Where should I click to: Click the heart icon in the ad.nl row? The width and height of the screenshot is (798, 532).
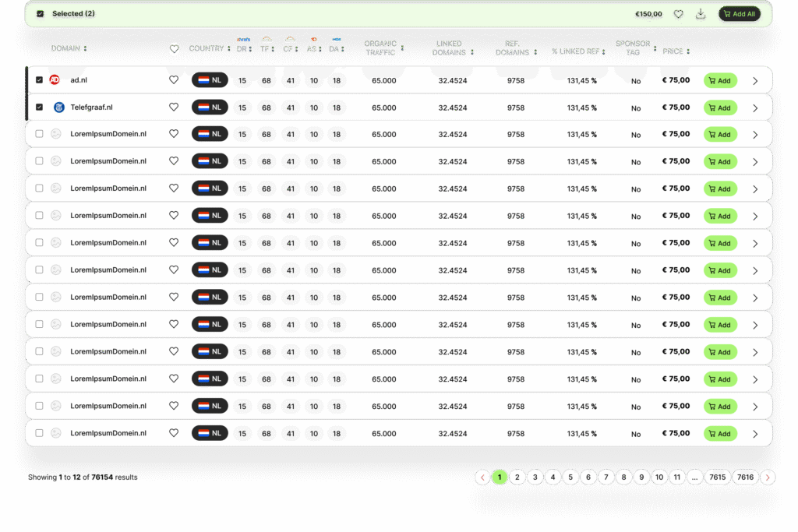(x=174, y=79)
